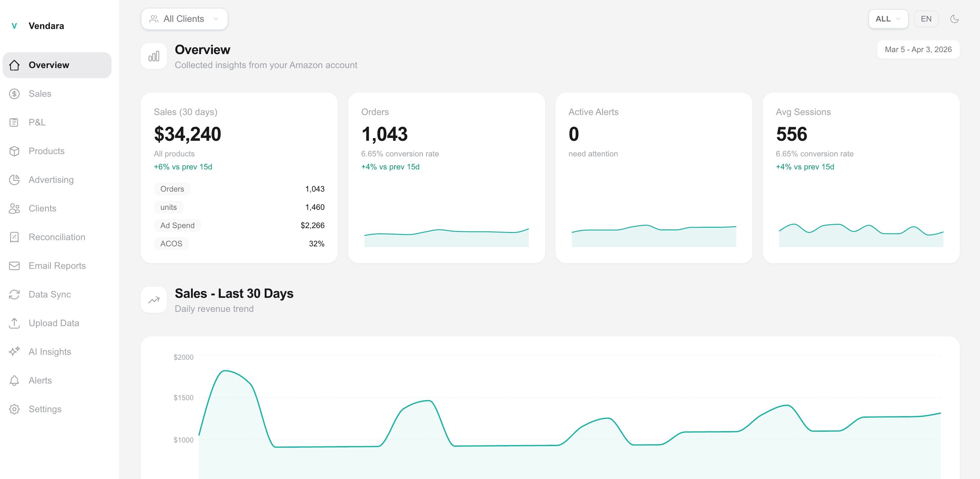Open the Clients page
The image size is (980, 479).
pos(42,208)
